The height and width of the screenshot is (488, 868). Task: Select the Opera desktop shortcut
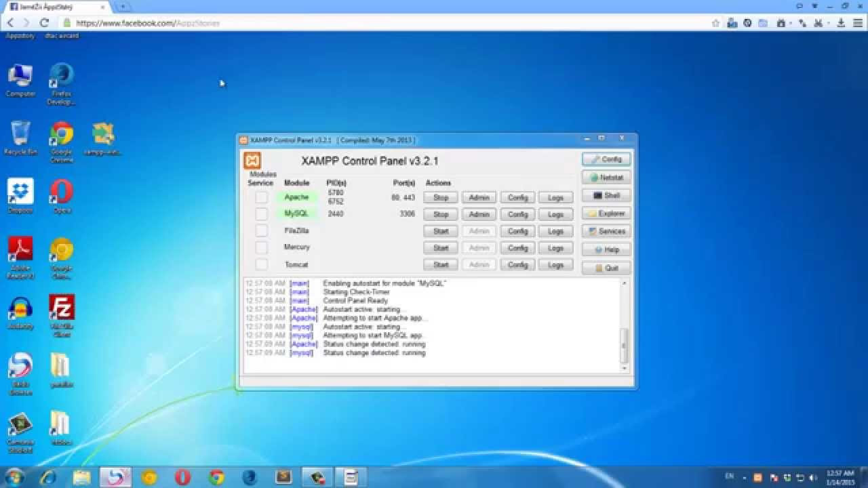[x=62, y=197]
